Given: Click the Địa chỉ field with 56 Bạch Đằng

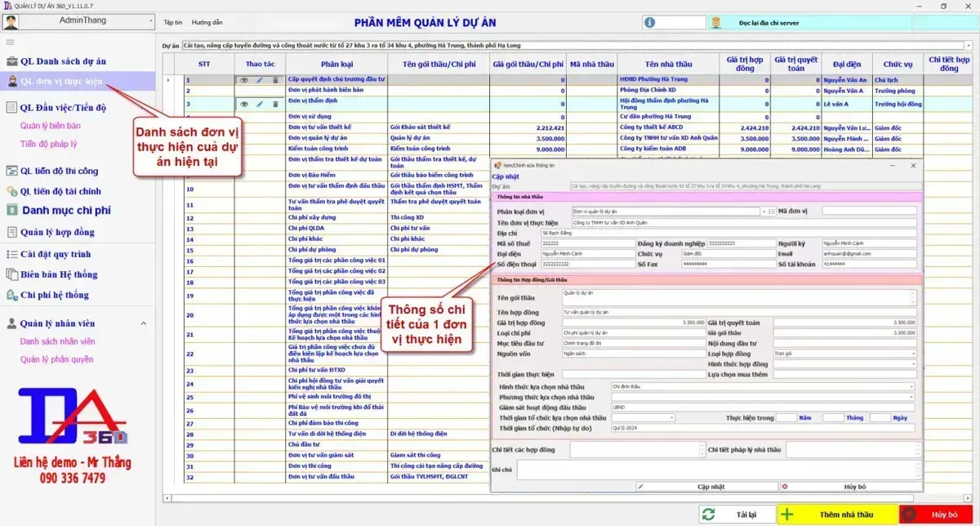Looking at the screenshot, I should 728,233.
